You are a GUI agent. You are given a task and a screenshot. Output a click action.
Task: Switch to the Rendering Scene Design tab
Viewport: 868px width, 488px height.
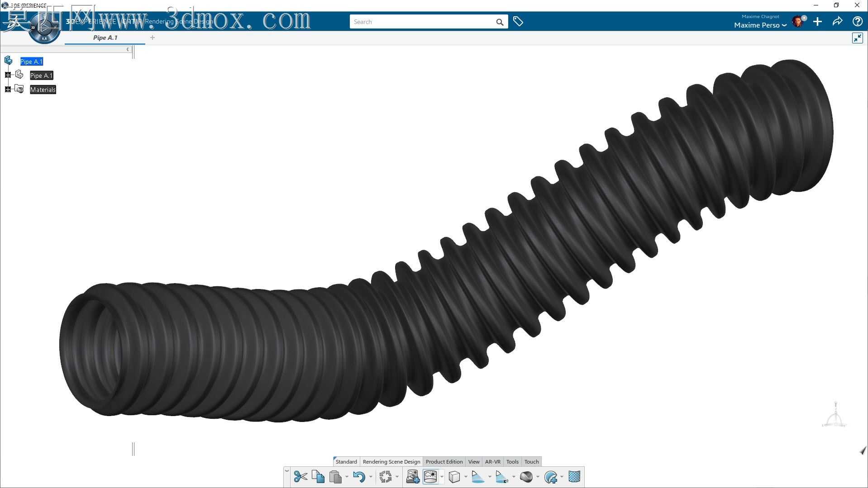pos(391,462)
